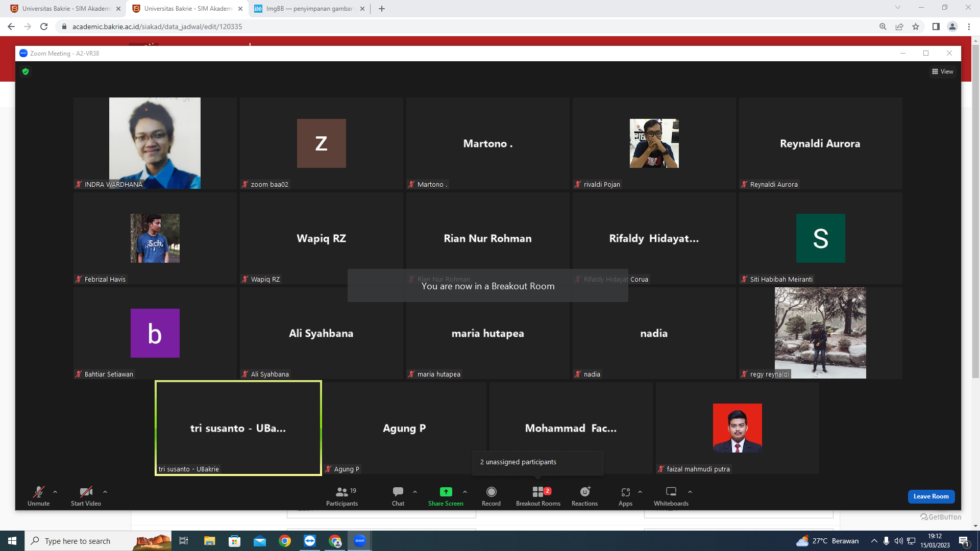Select INDRA WARDHANA's video tile

coord(155,143)
